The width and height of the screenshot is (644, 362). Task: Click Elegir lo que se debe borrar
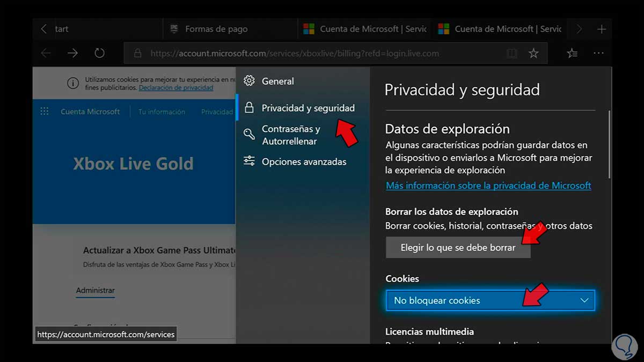(x=458, y=247)
